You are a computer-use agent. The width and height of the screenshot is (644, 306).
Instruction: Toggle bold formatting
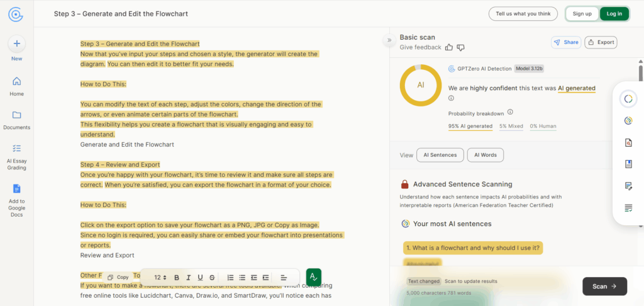[x=177, y=278]
